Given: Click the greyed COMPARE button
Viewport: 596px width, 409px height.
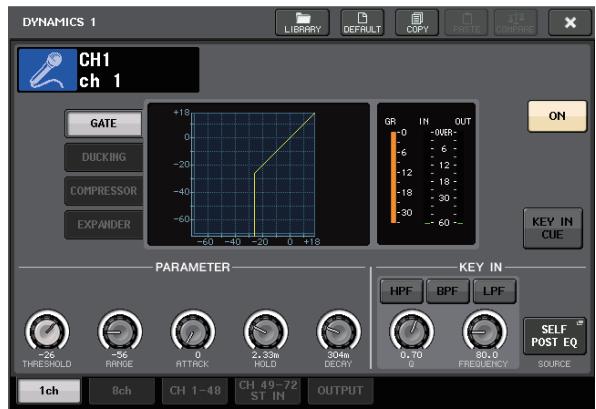Looking at the screenshot, I should point(515,23).
